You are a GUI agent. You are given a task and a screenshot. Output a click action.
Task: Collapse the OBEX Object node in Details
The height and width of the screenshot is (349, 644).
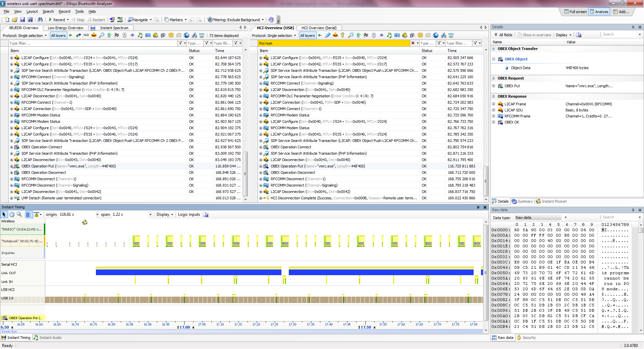[x=494, y=59]
